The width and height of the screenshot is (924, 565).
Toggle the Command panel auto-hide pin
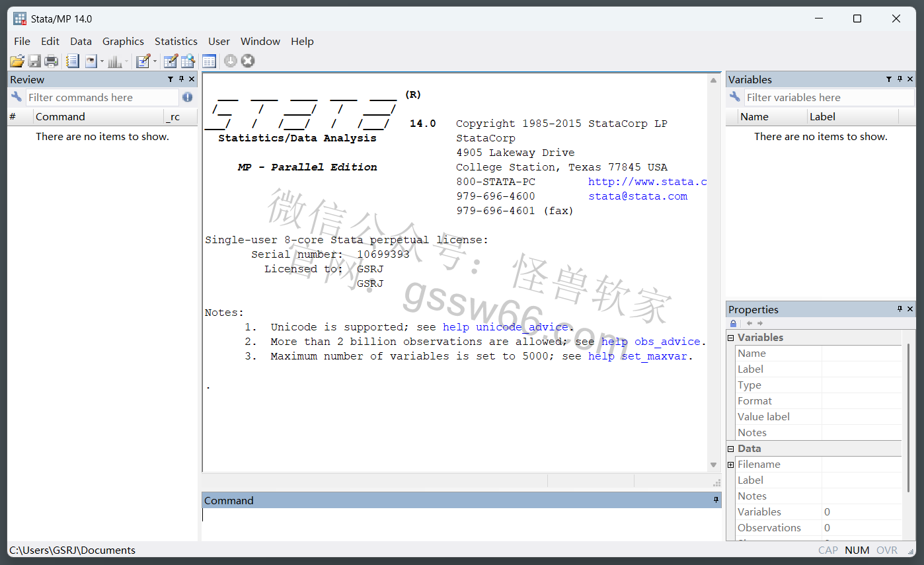pos(716,500)
